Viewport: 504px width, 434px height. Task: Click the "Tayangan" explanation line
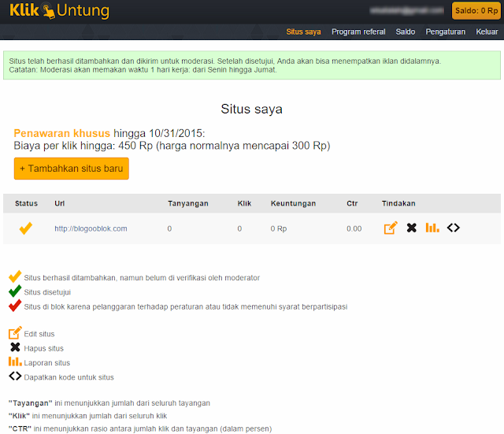pos(109,403)
